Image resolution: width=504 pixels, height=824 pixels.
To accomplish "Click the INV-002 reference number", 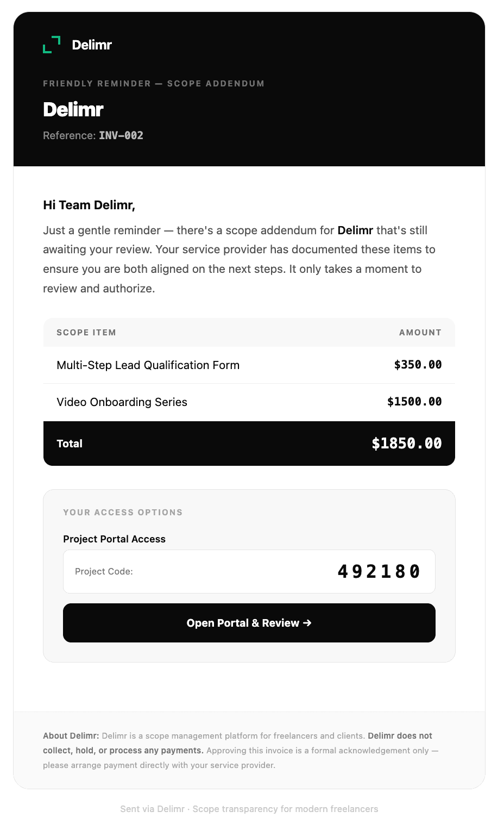I will tap(121, 135).
